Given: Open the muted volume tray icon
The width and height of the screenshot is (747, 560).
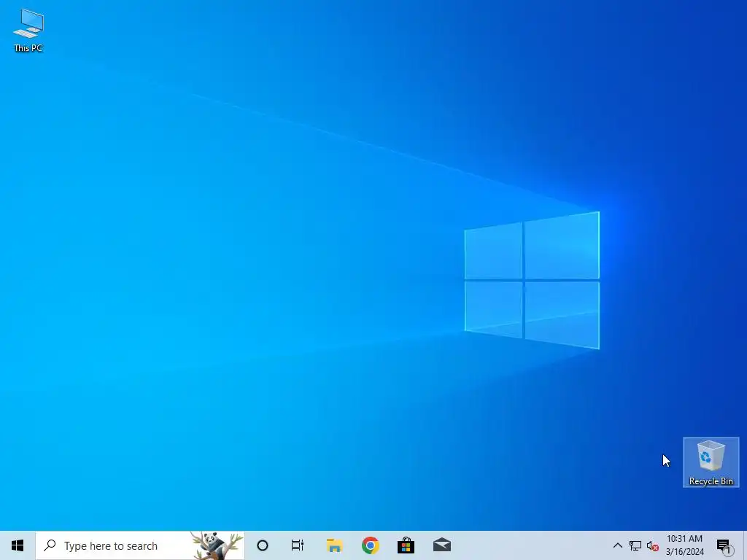Looking at the screenshot, I should [x=653, y=545].
